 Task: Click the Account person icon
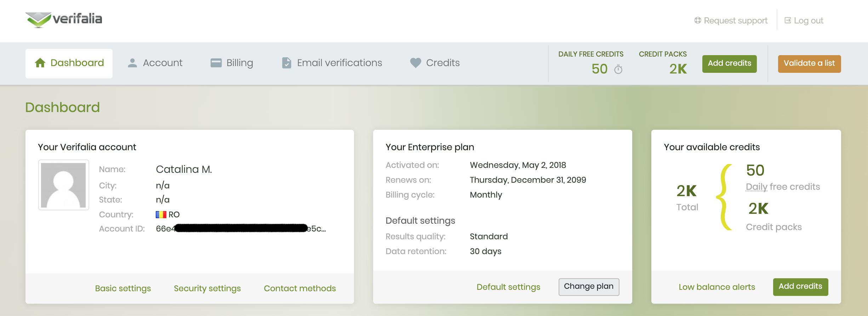132,63
